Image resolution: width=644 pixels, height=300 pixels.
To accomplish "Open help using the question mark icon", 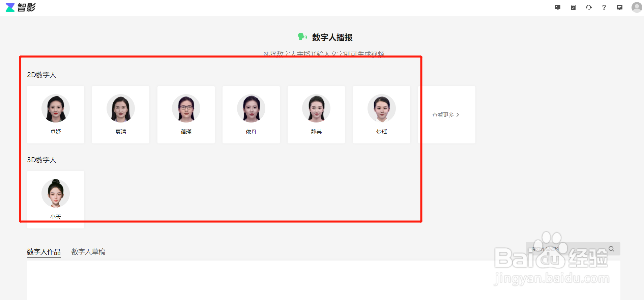I will coord(604,7).
